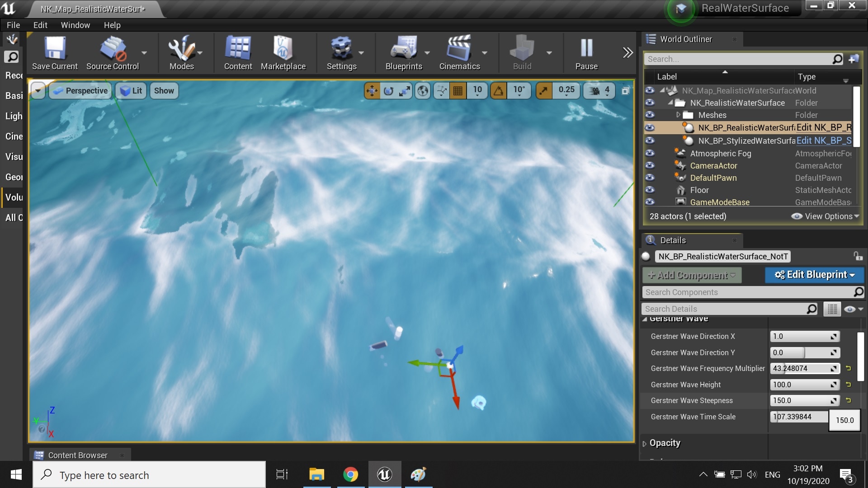Image resolution: width=868 pixels, height=488 pixels.
Task: Open the Edit menu
Action: [x=40, y=25]
